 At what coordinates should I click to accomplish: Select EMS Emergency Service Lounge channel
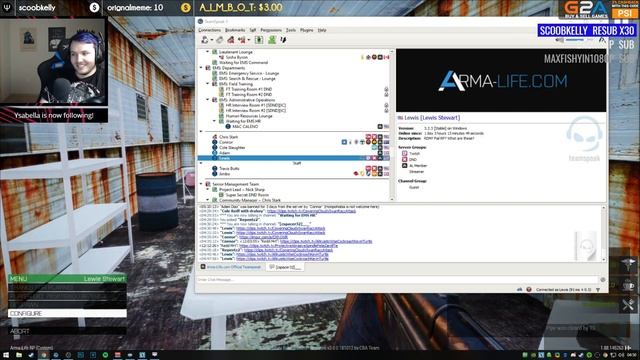[x=249, y=73]
